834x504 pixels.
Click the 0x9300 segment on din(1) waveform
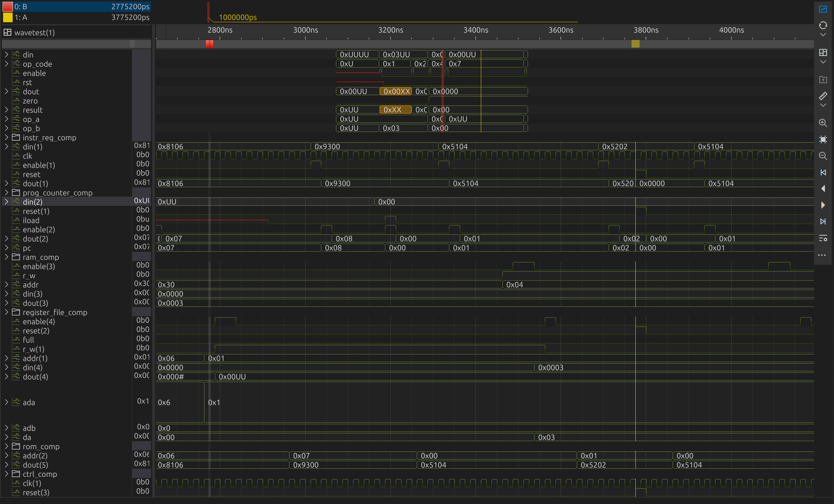coord(374,146)
